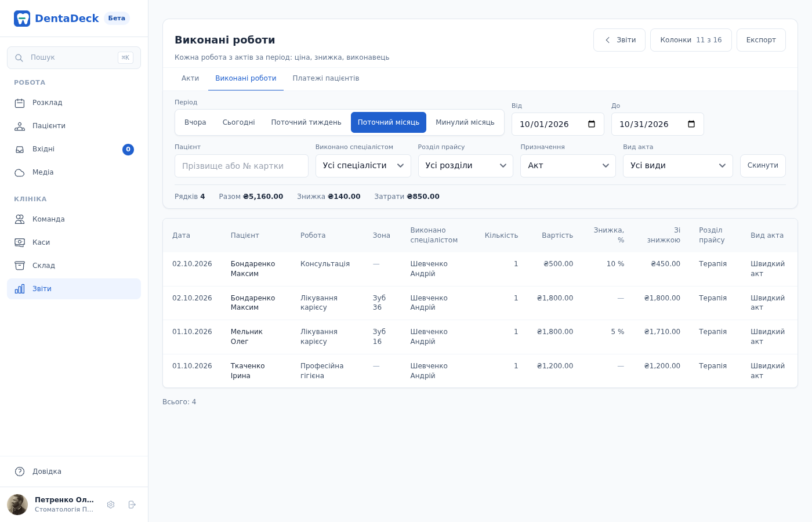Select the Минулий місяць period option

[x=465, y=122]
